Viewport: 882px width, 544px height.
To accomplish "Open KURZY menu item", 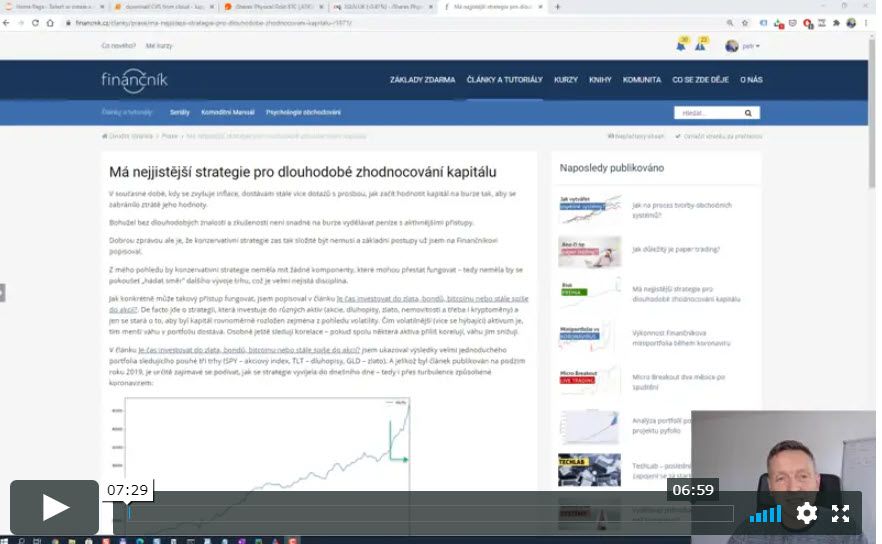I will tap(566, 80).
